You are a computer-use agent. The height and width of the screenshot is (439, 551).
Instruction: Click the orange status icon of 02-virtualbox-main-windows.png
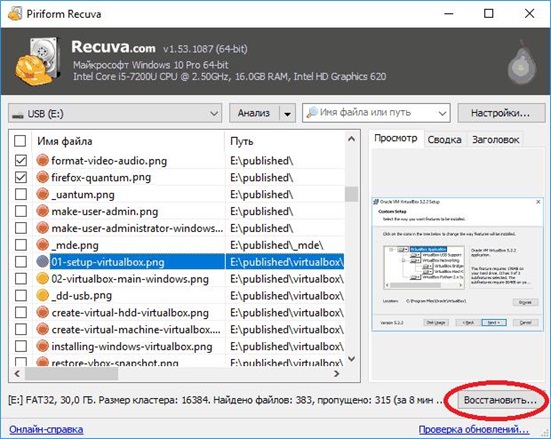pyautogui.click(x=43, y=278)
